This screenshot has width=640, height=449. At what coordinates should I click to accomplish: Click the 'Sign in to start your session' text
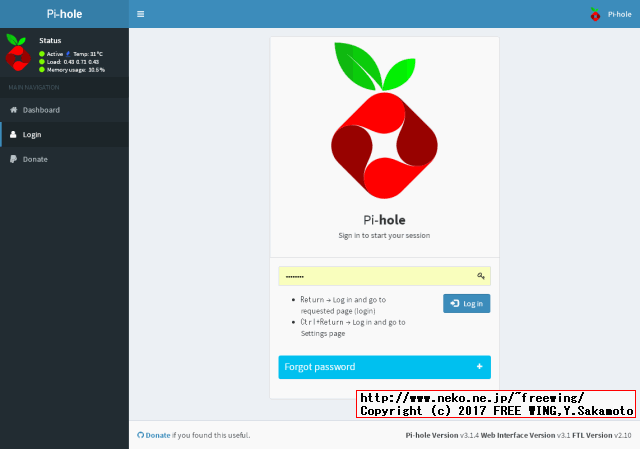pos(384,236)
